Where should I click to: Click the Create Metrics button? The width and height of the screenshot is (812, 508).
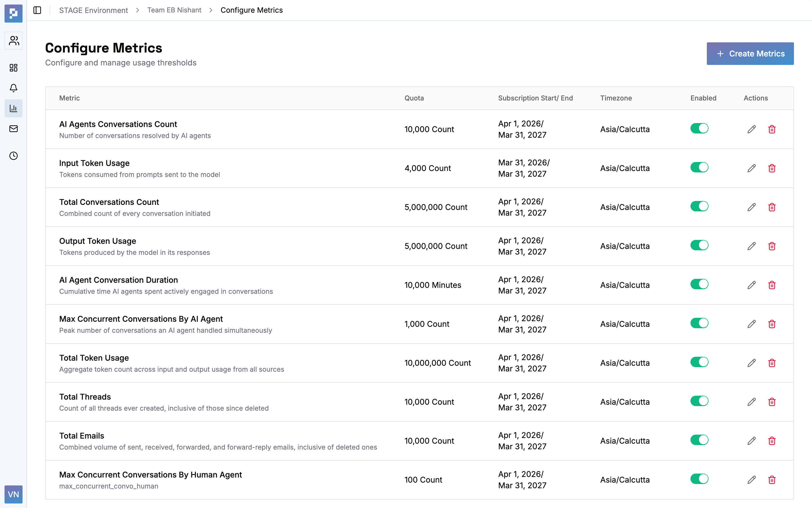[x=750, y=53]
